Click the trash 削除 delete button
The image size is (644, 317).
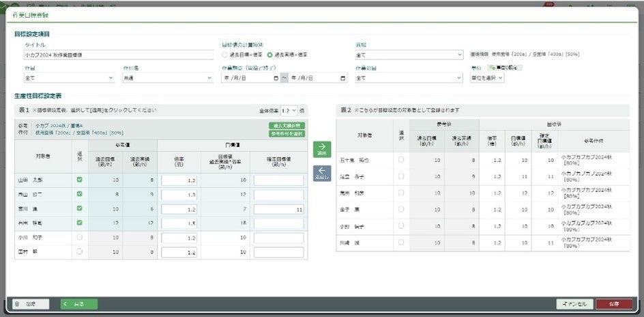tap(31, 304)
